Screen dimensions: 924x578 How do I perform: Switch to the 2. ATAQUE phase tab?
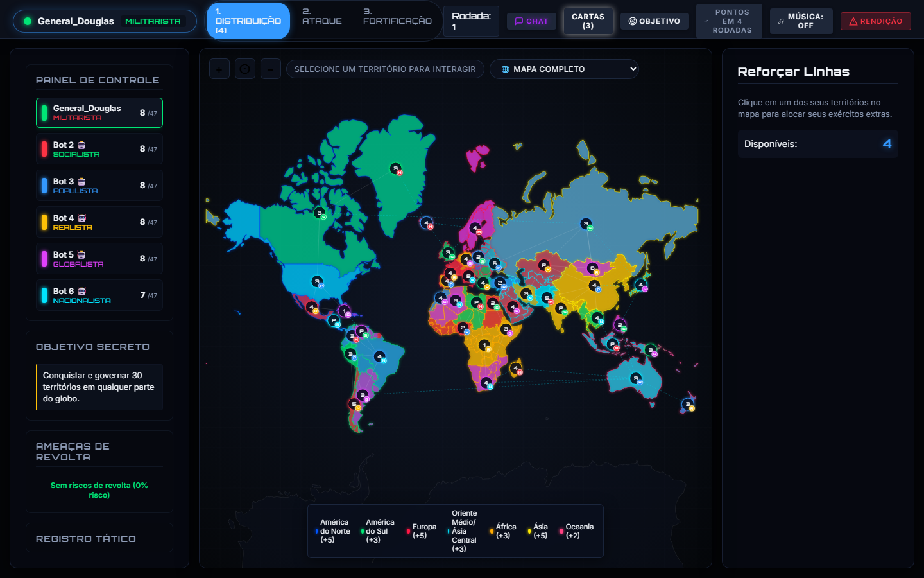click(x=322, y=17)
